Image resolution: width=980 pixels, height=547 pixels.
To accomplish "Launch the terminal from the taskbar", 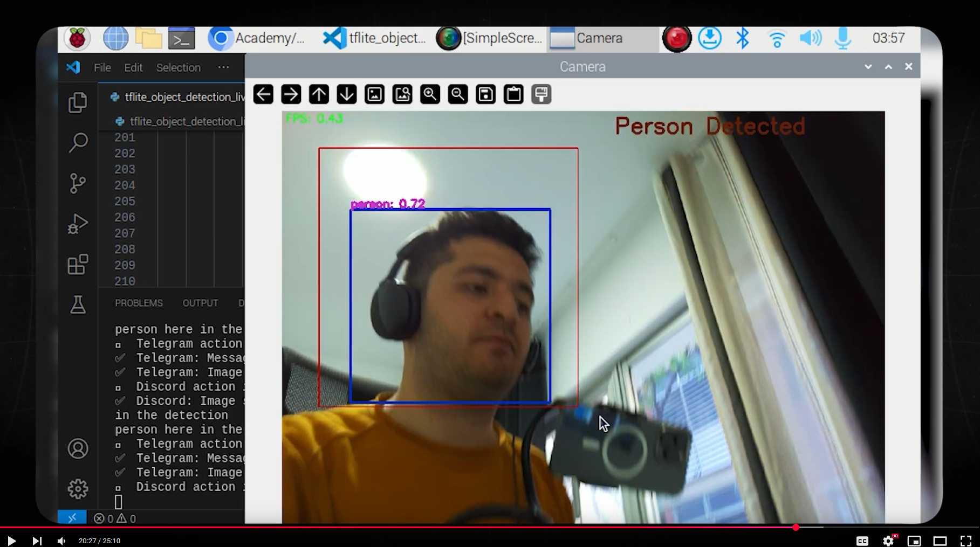I will [181, 38].
